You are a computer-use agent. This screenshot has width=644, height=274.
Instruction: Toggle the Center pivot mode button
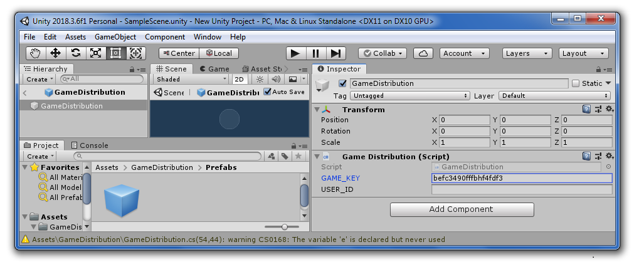179,53
